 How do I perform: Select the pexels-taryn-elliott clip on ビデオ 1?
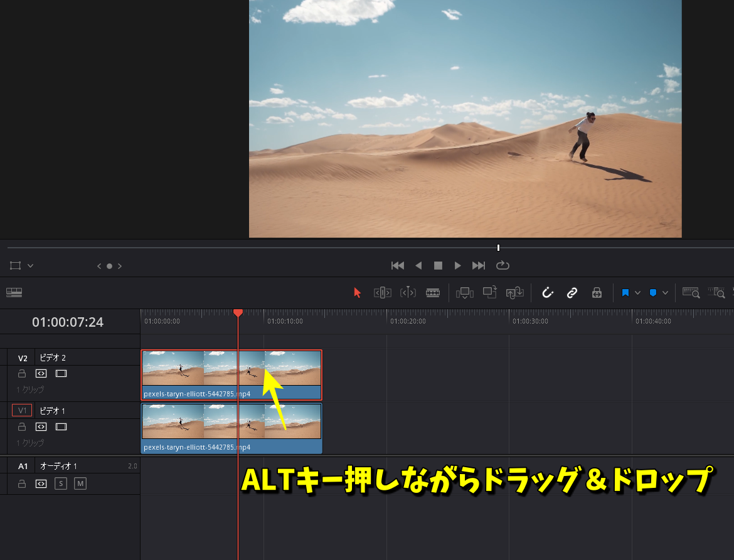tap(188, 420)
